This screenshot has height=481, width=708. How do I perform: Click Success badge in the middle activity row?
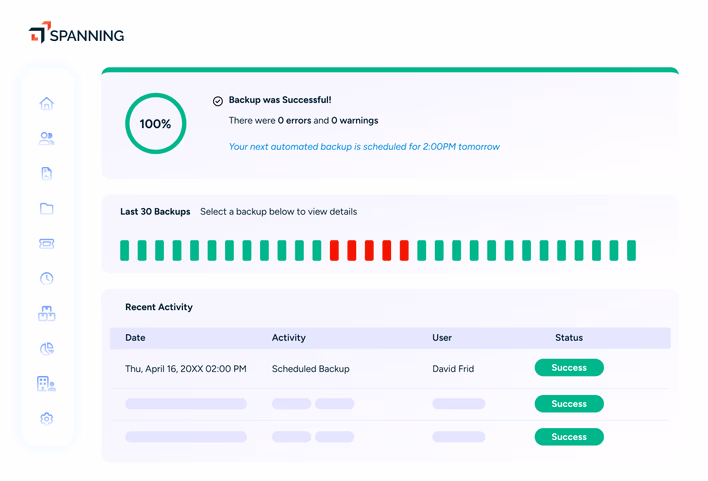click(x=569, y=404)
